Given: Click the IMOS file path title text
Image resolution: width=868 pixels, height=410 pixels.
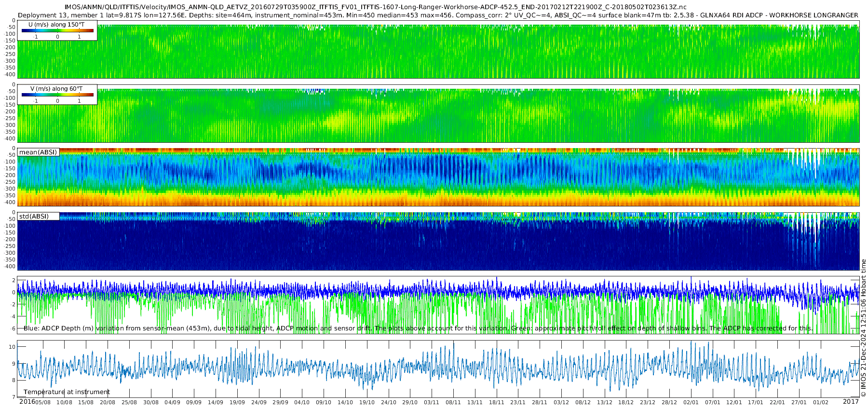Looking at the screenshot, I should (x=376, y=7).
